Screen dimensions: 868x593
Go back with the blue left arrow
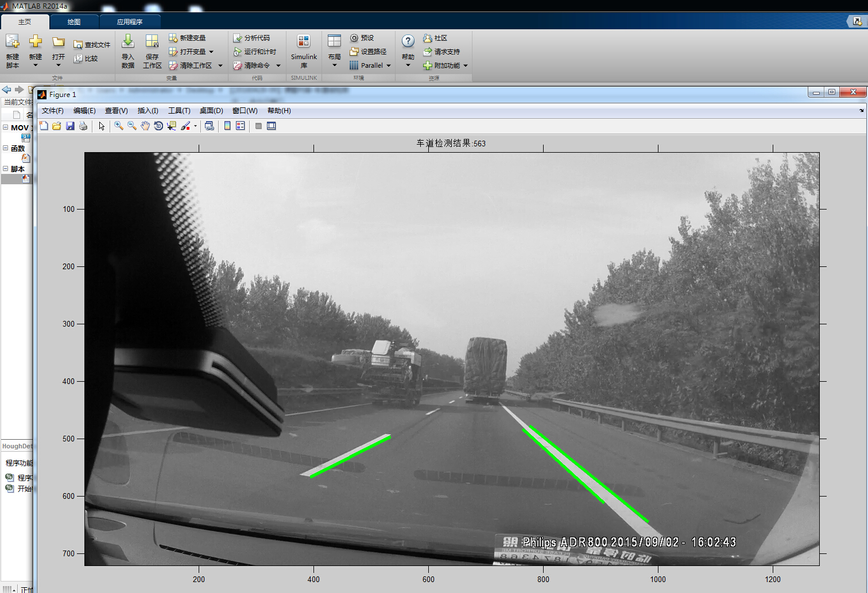click(x=6, y=90)
